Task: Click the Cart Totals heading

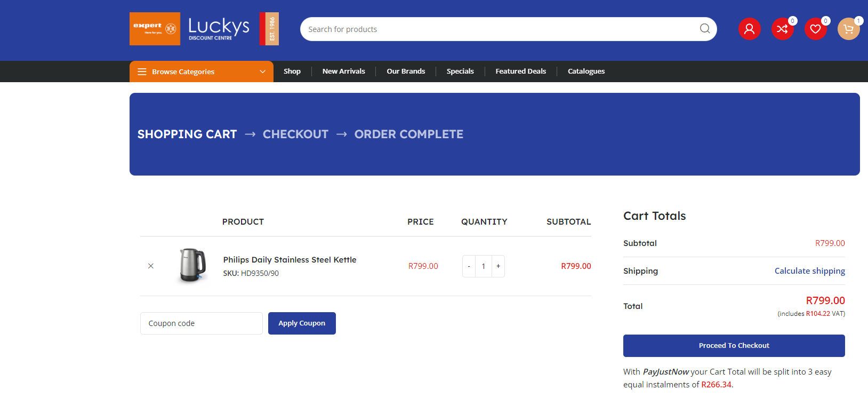Action: tap(655, 216)
